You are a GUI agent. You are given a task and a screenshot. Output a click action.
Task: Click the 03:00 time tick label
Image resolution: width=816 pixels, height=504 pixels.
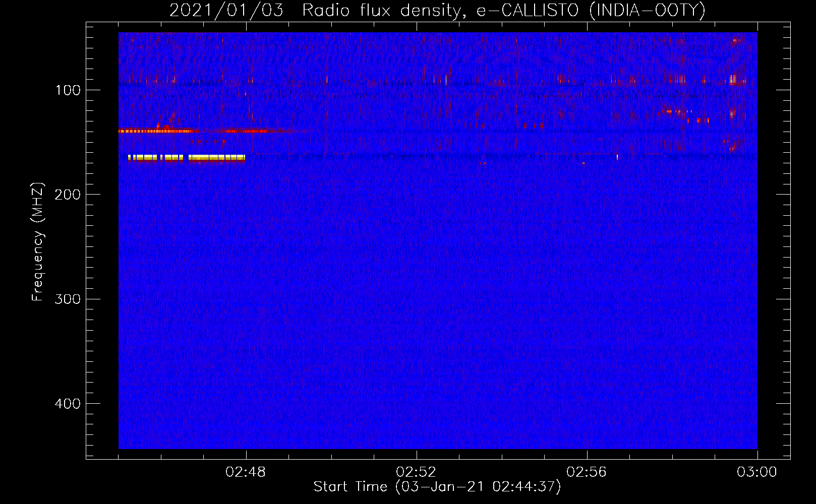point(757,472)
